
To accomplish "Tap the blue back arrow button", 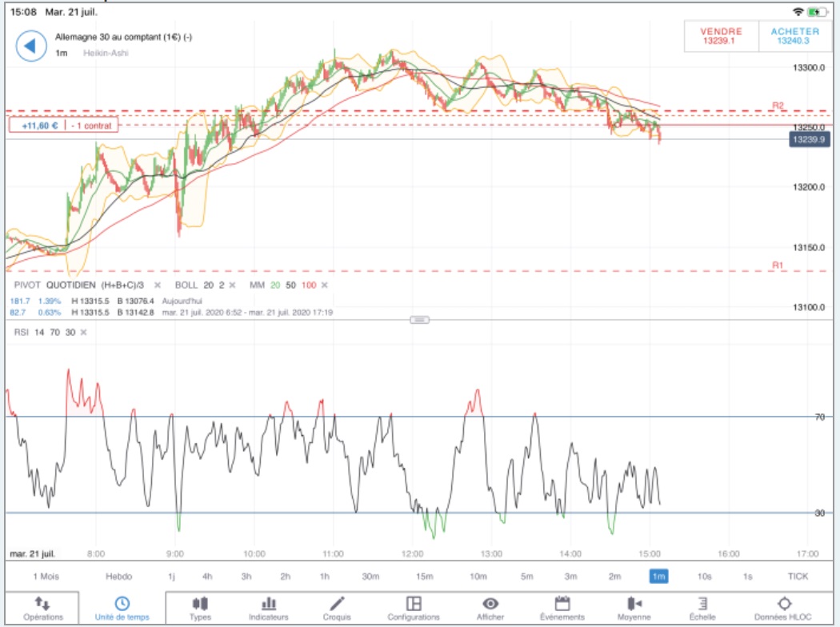I will (31, 46).
